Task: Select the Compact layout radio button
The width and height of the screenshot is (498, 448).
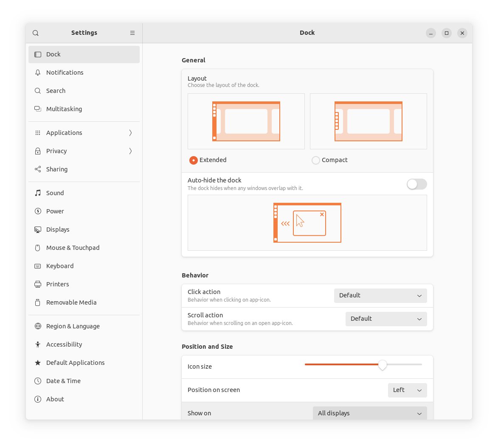Action: 316,160
